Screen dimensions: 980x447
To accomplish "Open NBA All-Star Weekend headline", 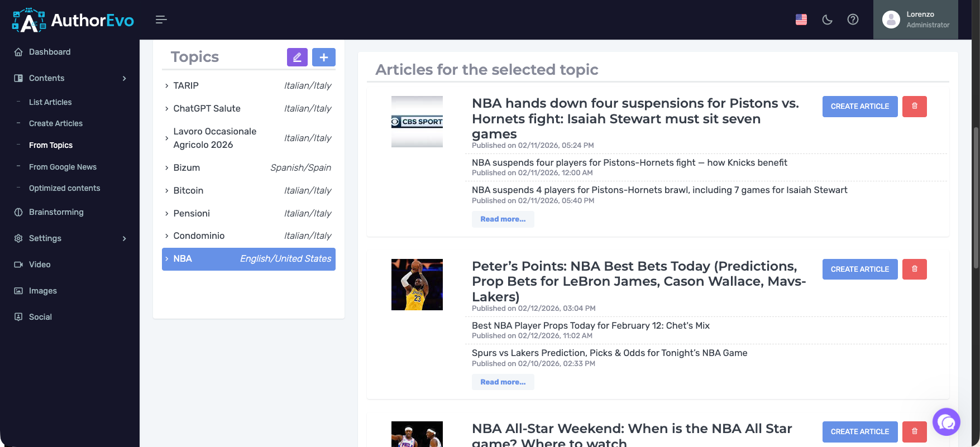I will (632, 435).
